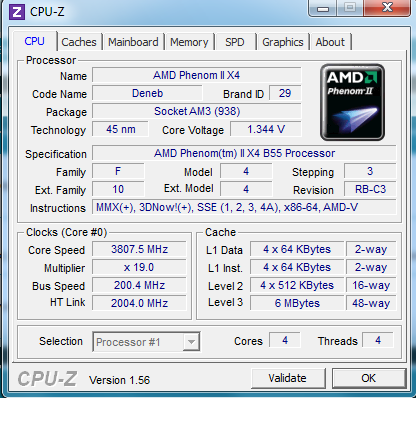
Task: Click the Core Voltage value 1.344 V
Action: point(266,129)
